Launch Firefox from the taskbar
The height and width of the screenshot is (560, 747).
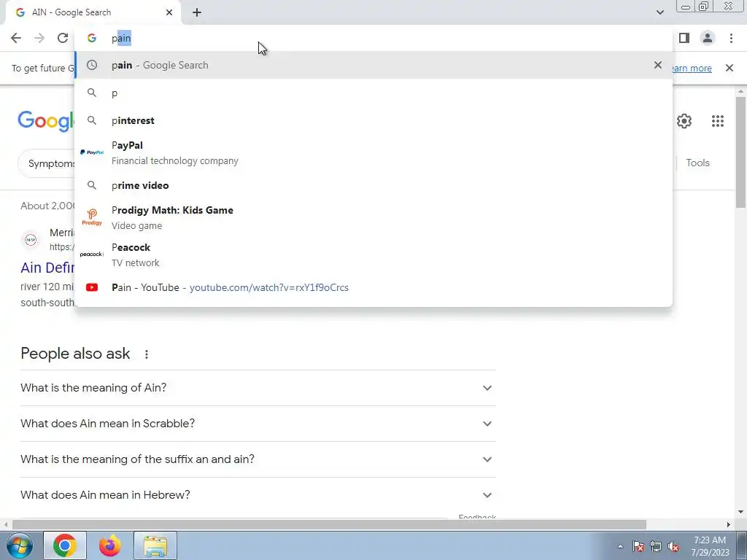[x=110, y=545]
